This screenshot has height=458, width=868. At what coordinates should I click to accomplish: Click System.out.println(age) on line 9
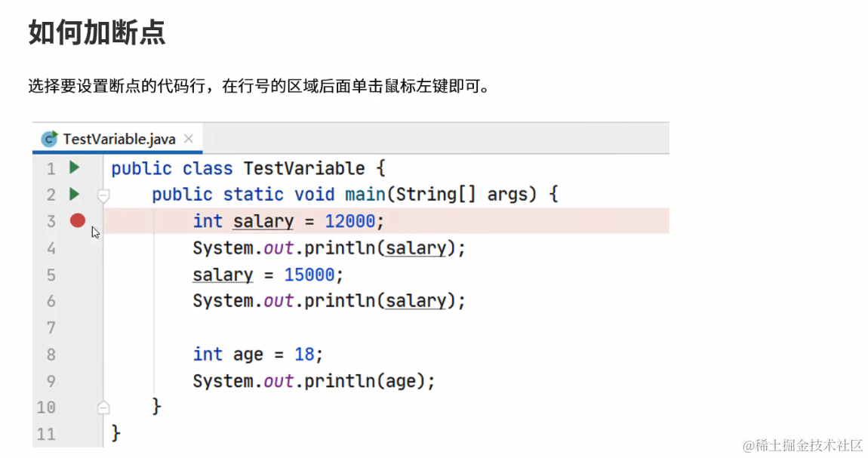click(x=314, y=381)
